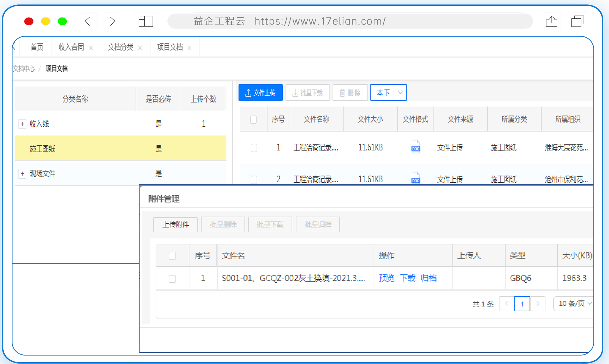The image size is (609, 364).
Task: Click the 预览 link for the attachment
Action: (386, 278)
